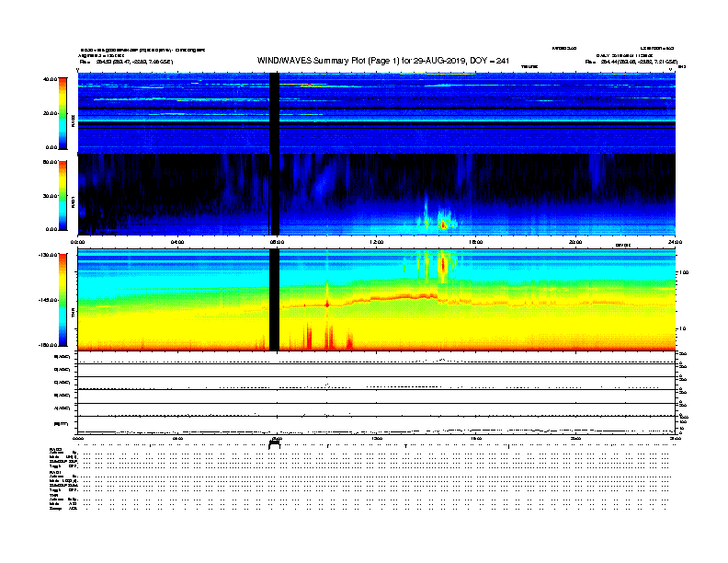Click the red burst near 14:40 in TNR
This screenshot has width=728, height=563.
pos(443,265)
